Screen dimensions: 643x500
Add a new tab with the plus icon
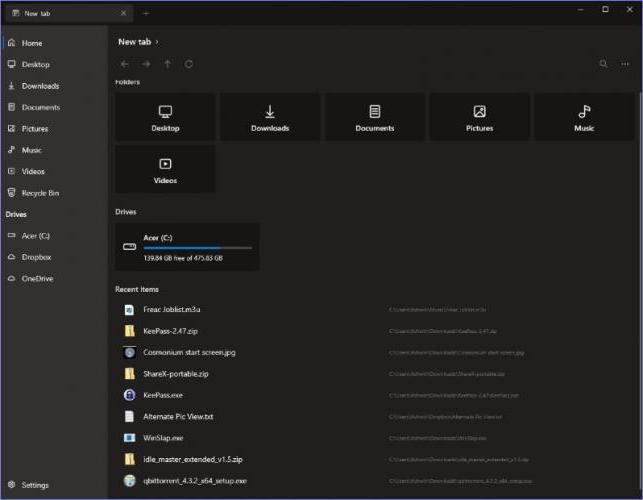tap(146, 13)
